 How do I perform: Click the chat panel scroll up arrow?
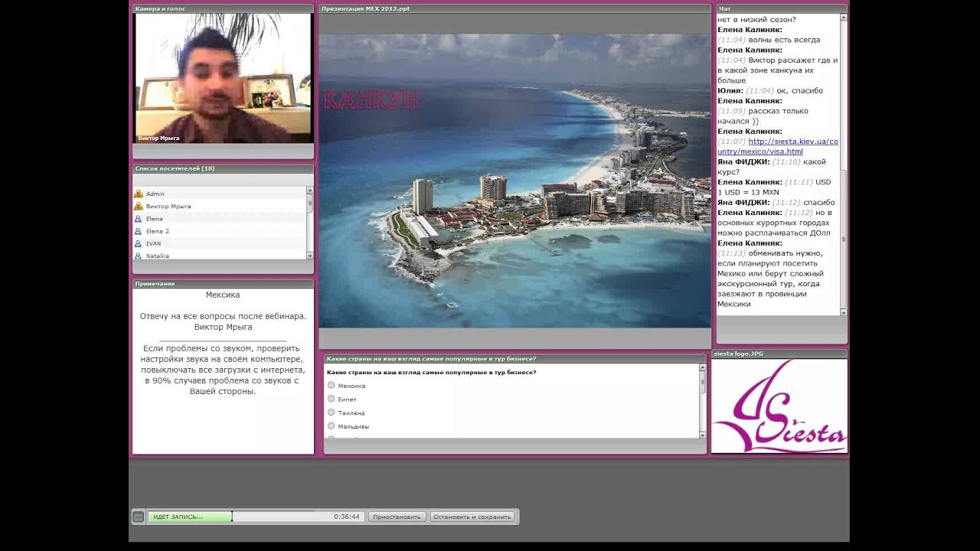[x=844, y=17]
